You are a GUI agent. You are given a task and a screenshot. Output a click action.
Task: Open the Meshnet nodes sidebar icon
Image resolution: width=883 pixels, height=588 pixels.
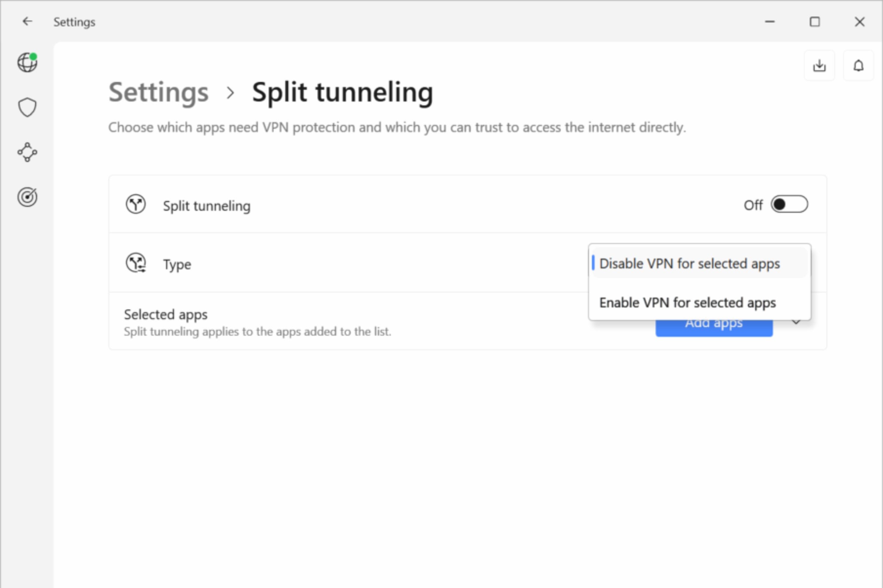pyautogui.click(x=27, y=152)
